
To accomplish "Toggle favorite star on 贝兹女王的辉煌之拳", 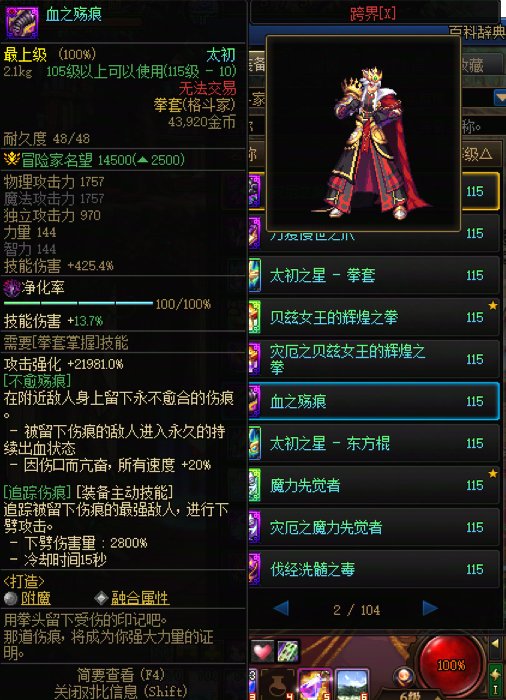I will pos(492,305).
